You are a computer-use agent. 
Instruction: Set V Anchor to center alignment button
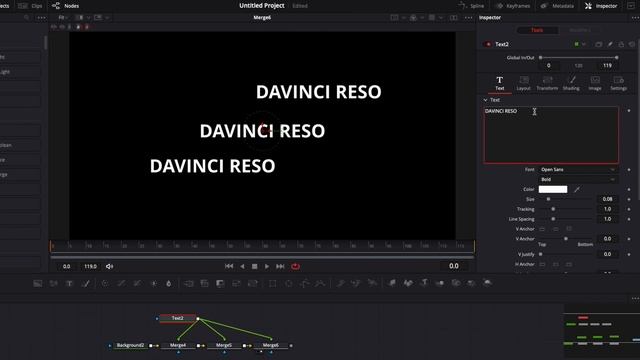pyautogui.click(x=556, y=229)
